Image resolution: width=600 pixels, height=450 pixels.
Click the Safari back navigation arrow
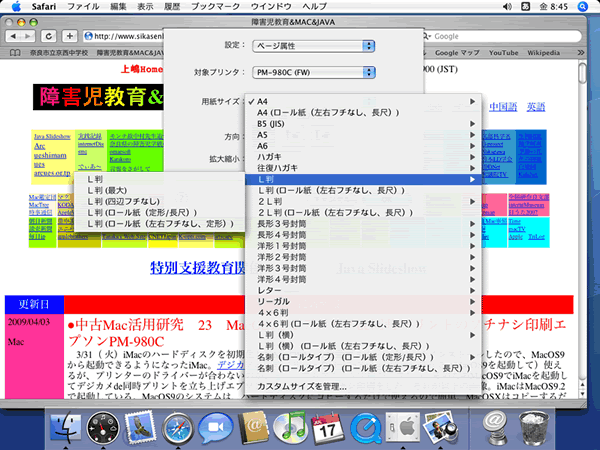[x=15, y=36]
